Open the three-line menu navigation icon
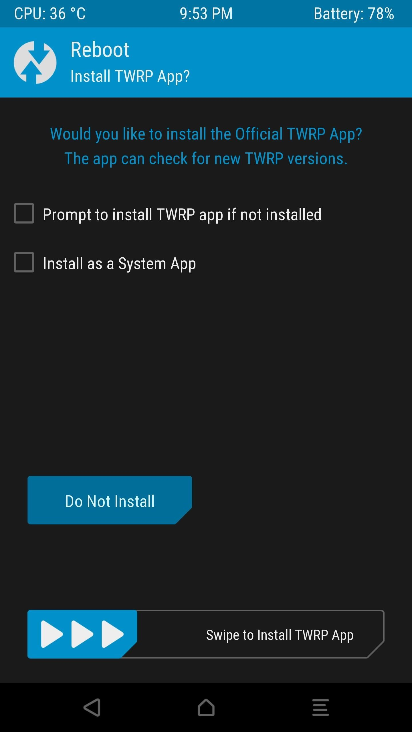The height and width of the screenshot is (732, 412). coord(321,708)
